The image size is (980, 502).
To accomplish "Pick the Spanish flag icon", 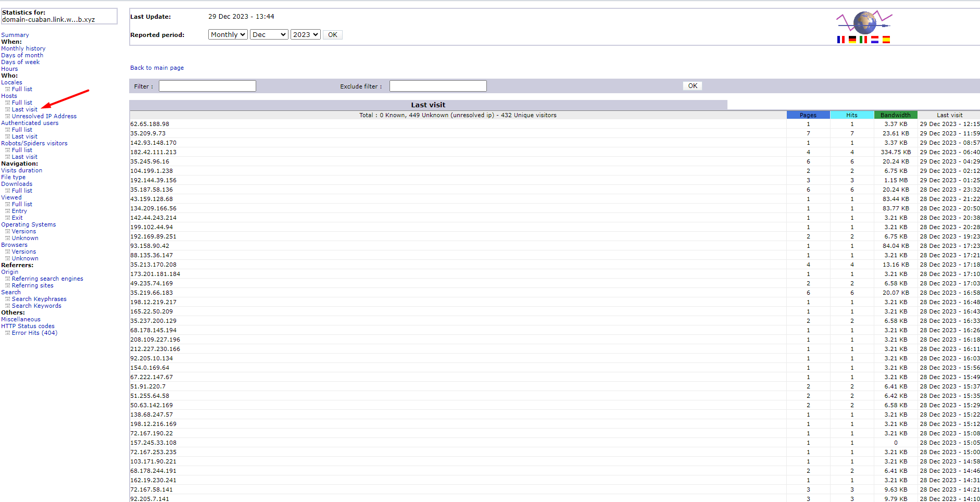I will (886, 40).
